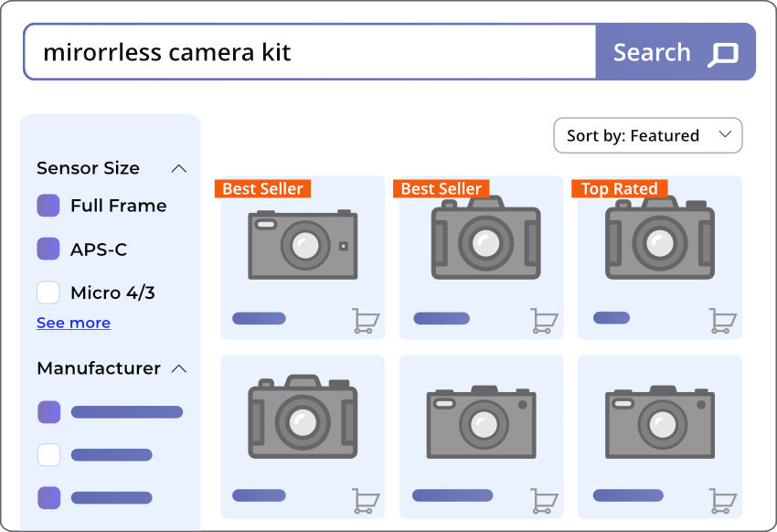Uncheck the Full Frame checkbox
The image size is (777, 532).
48,206
